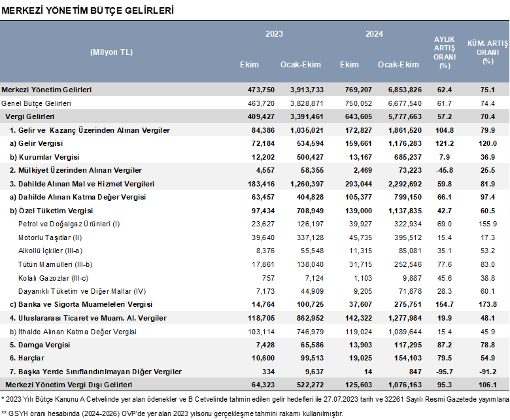Click Dayanıklı Tüketim ve Diğer Mallar (IV)
This screenshot has height=420, width=510.
pos(82,292)
